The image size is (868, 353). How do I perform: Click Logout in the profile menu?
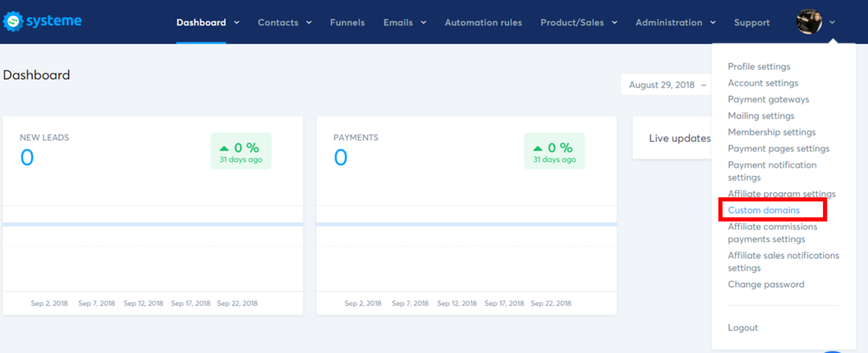[743, 328]
